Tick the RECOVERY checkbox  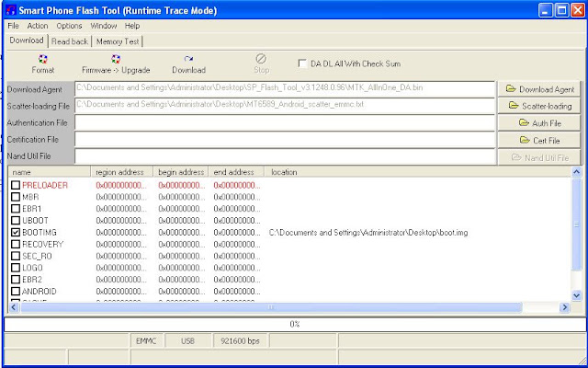pos(16,244)
